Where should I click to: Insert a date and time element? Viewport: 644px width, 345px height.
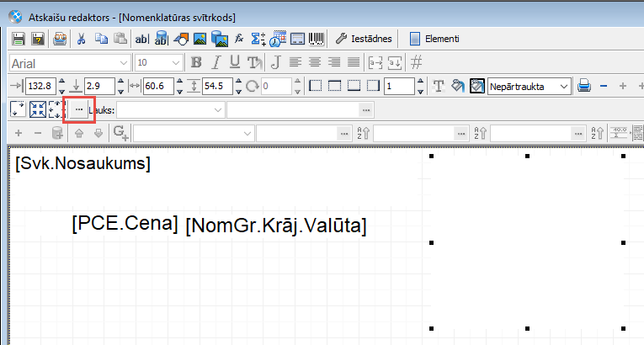[x=278, y=39]
